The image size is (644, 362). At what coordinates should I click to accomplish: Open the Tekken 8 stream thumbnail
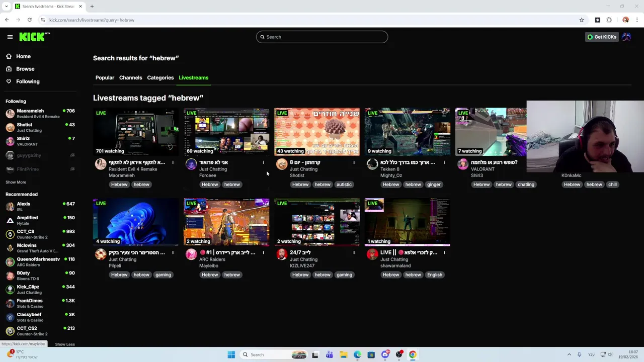pyautogui.click(x=408, y=132)
